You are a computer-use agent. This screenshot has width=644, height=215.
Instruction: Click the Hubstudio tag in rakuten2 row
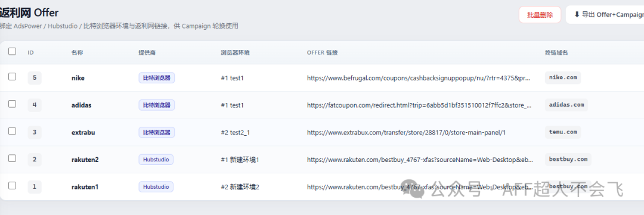pyautogui.click(x=156, y=160)
